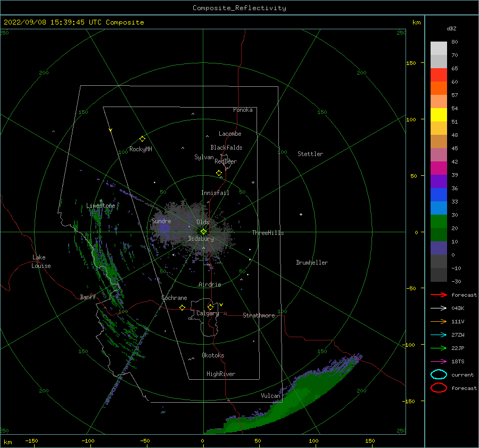Click the yellow diamond marker near RockyMH
This screenshot has height=448, width=479.
click(x=142, y=139)
